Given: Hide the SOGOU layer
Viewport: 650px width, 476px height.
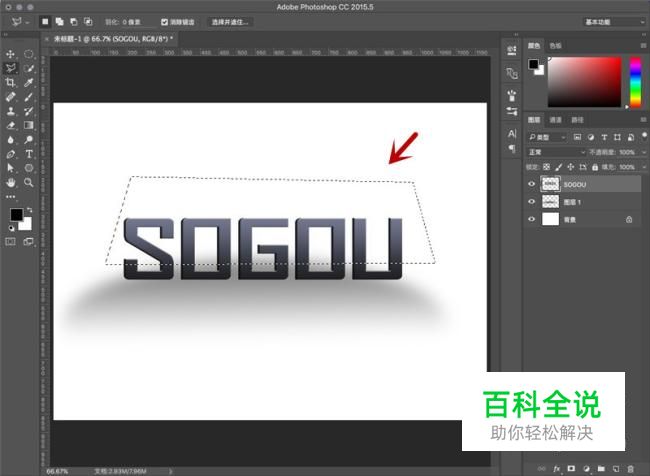Looking at the screenshot, I should pyautogui.click(x=531, y=184).
